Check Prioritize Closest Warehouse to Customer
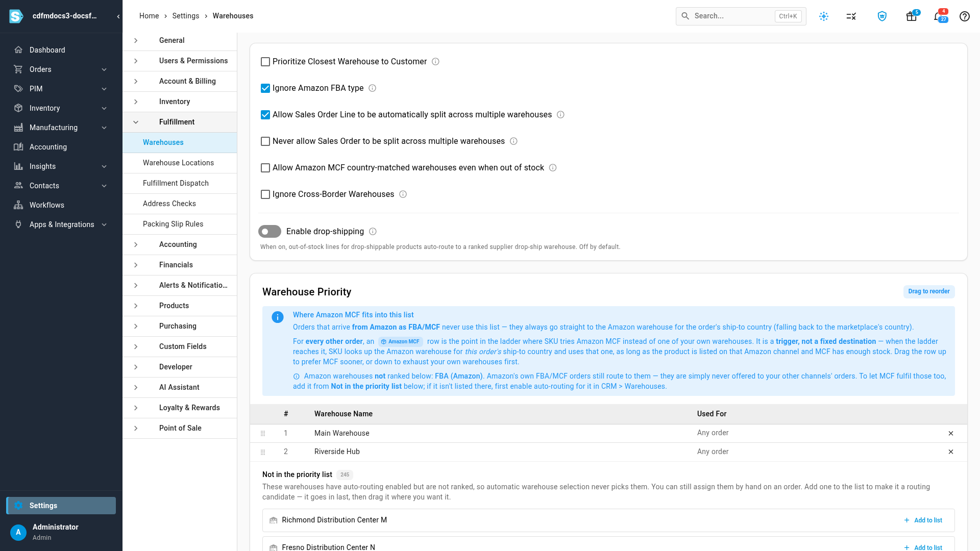This screenshot has height=551, width=980. pyautogui.click(x=265, y=62)
